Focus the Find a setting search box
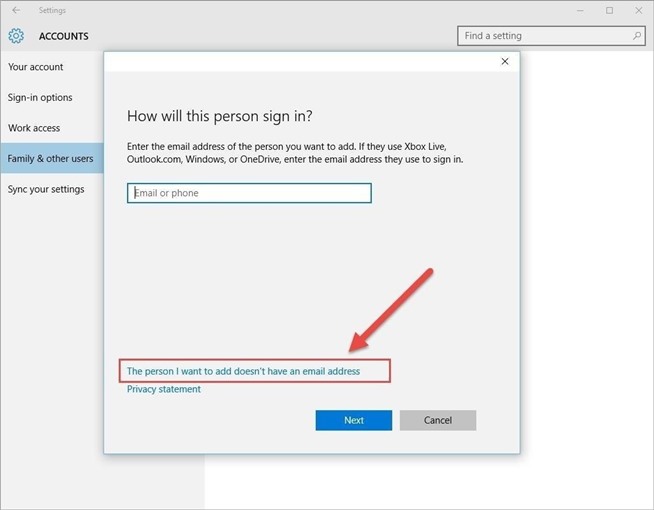The height and width of the screenshot is (510, 654). pos(545,36)
